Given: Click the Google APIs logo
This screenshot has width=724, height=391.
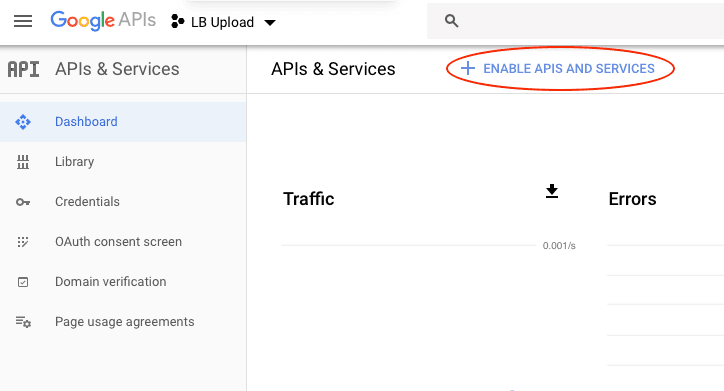Looking at the screenshot, I should click(103, 21).
